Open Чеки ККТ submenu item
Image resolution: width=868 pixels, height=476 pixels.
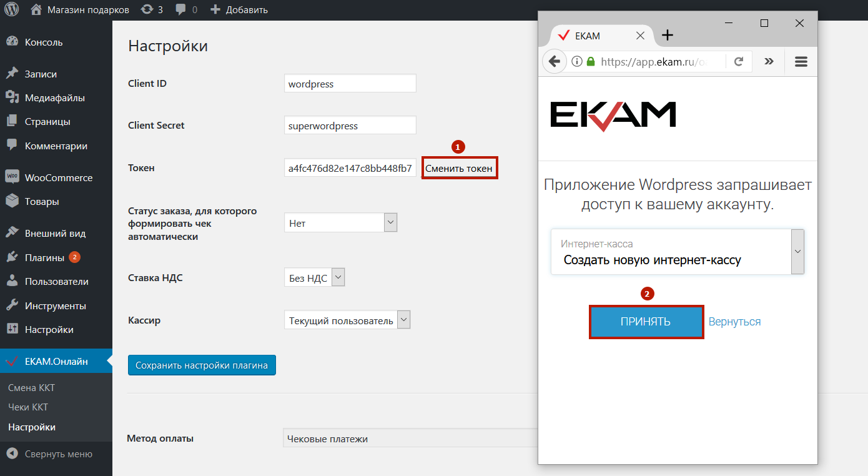pyautogui.click(x=28, y=407)
